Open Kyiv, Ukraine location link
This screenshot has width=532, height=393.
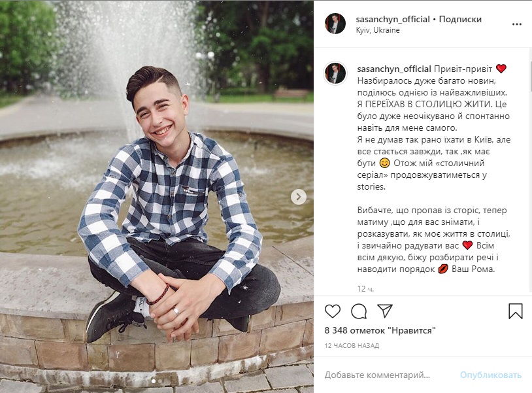[378, 30]
